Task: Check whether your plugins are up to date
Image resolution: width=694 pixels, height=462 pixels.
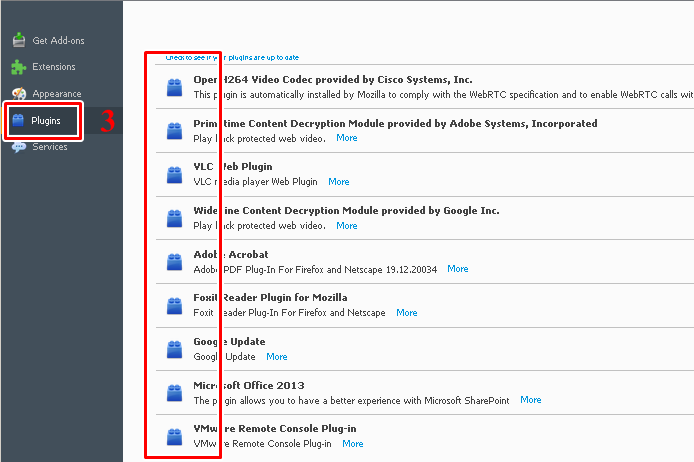Action: pos(232,58)
